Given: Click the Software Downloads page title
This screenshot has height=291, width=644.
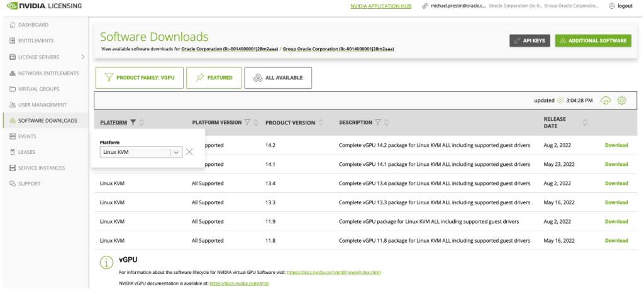Looking at the screenshot, I should [x=155, y=37].
